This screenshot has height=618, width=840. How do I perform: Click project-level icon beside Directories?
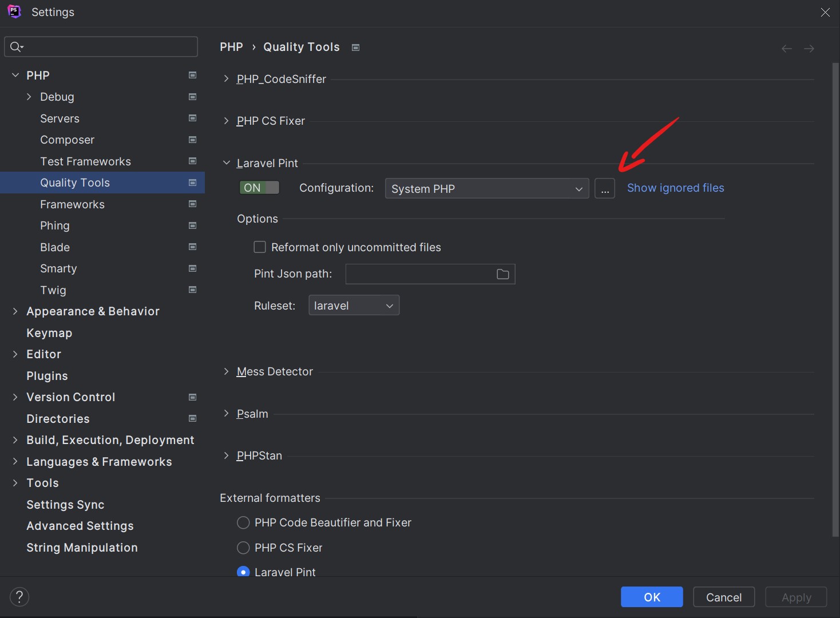[x=193, y=418]
